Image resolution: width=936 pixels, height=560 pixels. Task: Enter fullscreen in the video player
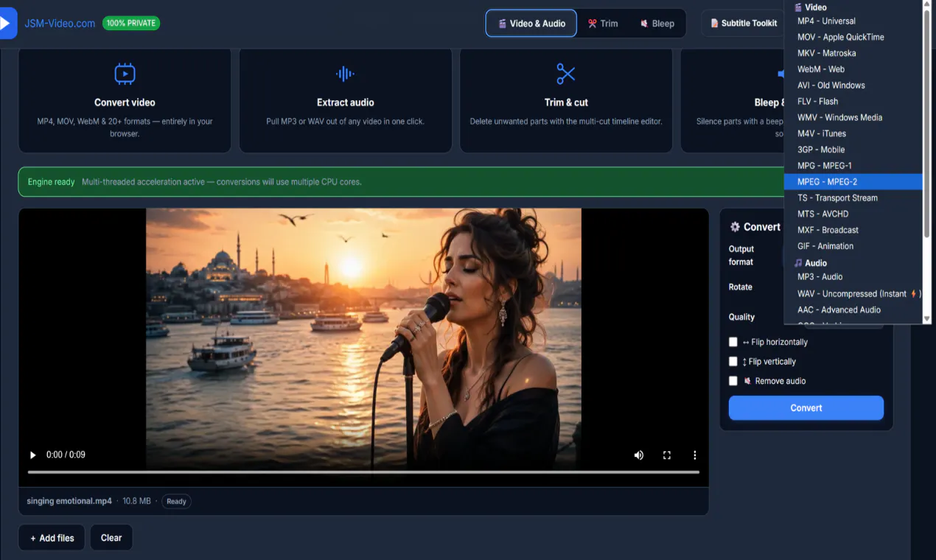point(667,455)
